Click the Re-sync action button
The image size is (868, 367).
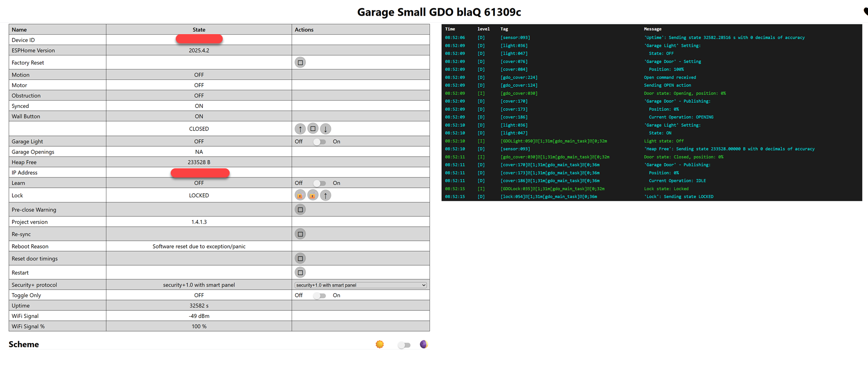[x=300, y=234]
